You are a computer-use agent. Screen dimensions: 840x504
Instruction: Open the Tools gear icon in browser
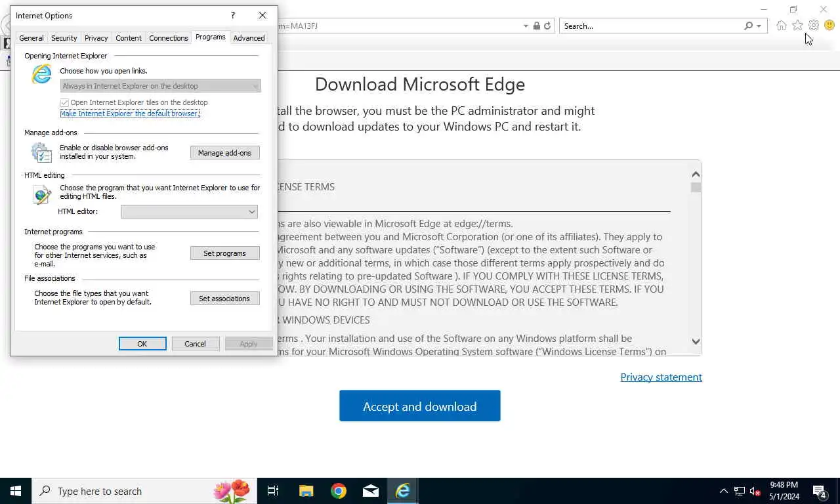point(814,26)
